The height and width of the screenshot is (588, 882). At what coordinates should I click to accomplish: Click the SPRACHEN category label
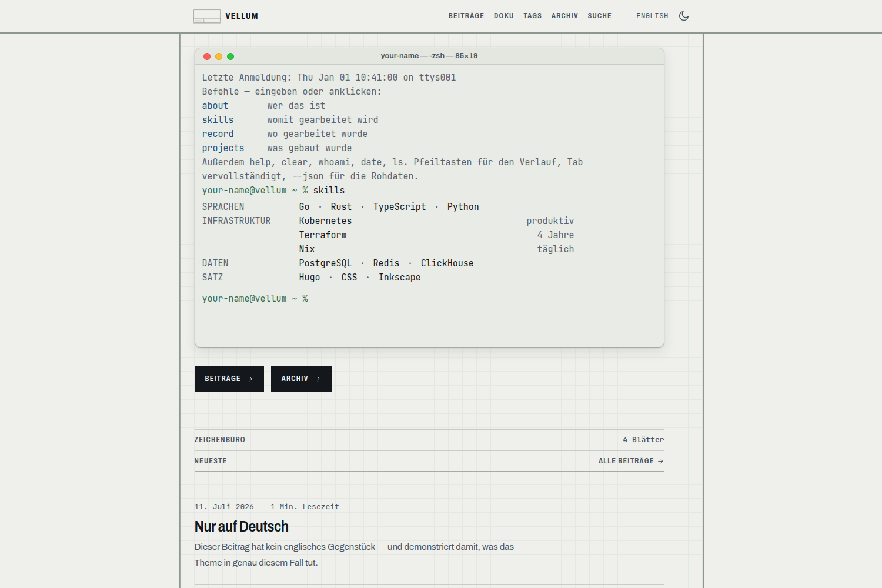click(223, 207)
